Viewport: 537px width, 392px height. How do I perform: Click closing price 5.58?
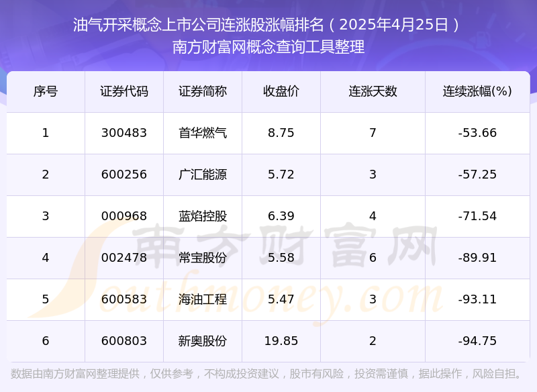(x=281, y=258)
